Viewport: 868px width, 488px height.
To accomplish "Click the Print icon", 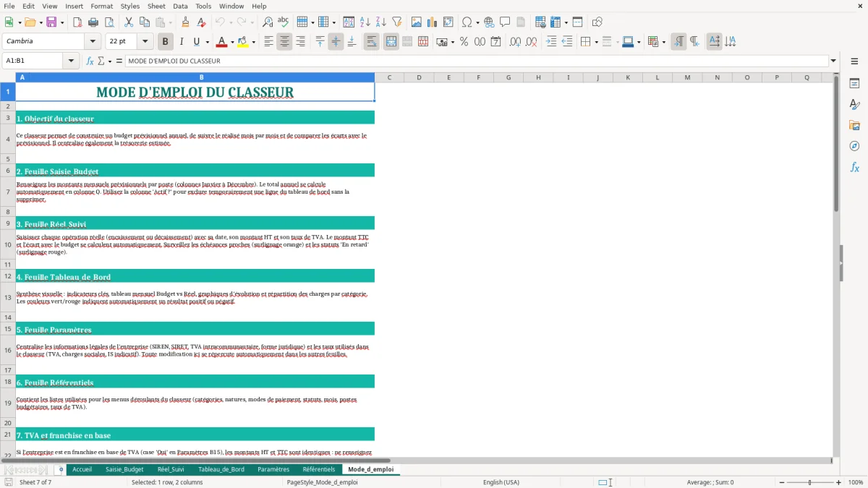I will [x=93, y=22].
